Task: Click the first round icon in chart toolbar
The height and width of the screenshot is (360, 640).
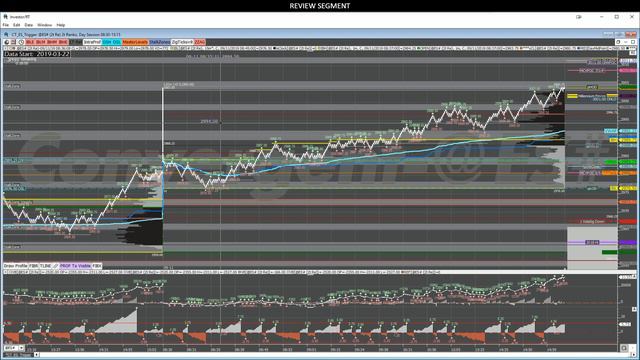Action: pos(7,42)
